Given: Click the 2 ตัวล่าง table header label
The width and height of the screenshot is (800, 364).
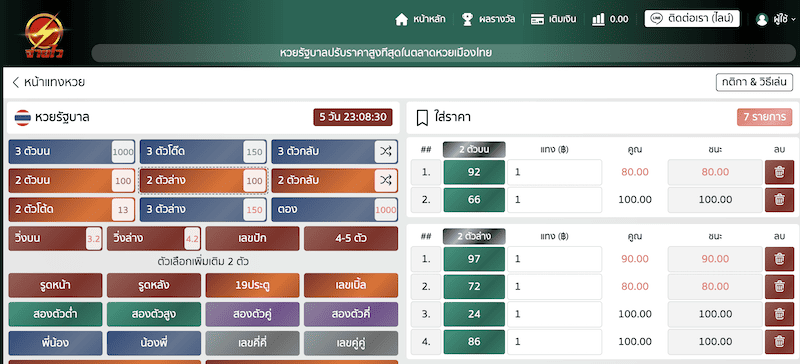Looking at the screenshot, I should 474,236.
